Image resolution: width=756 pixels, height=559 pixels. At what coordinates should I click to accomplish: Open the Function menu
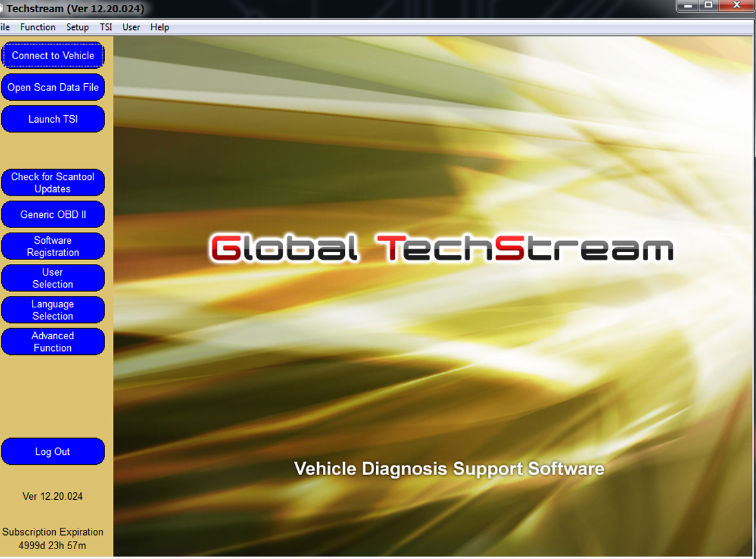[x=38, y=27]
